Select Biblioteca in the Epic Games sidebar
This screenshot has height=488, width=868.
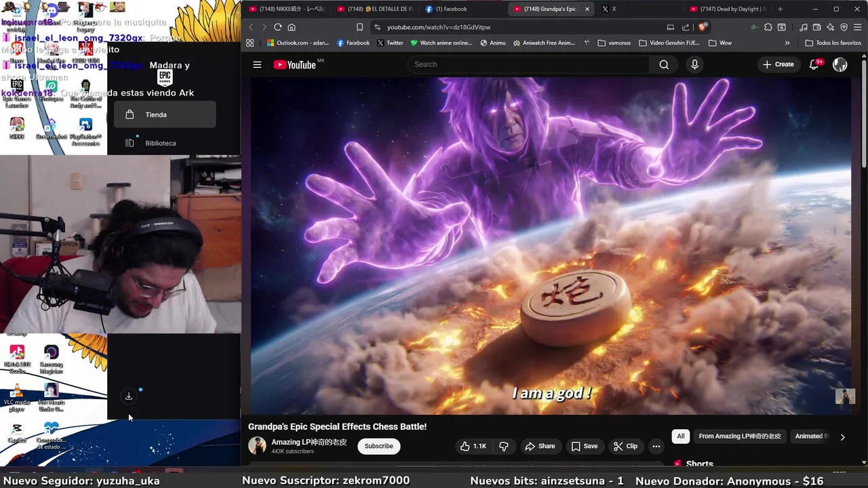[165, 143]
